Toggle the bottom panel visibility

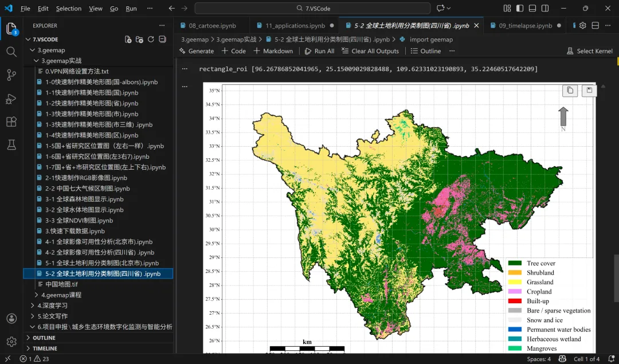click(533, 9)
